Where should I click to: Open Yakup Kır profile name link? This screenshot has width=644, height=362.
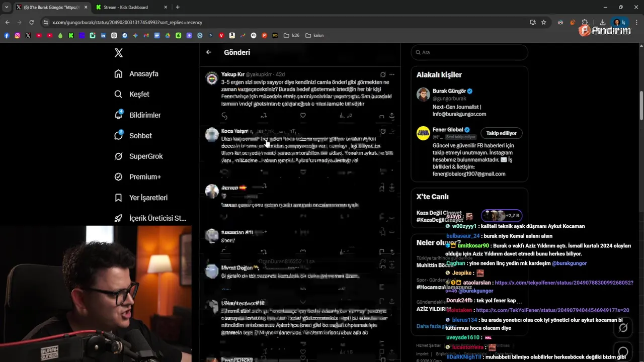tap(233, 74)
